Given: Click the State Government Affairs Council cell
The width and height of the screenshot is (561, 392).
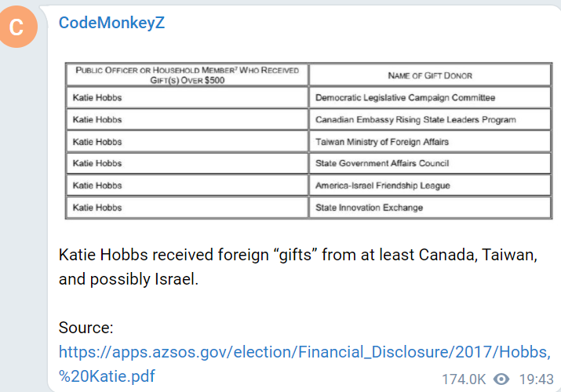Looking at the screenshot, I should click(430, 163).
